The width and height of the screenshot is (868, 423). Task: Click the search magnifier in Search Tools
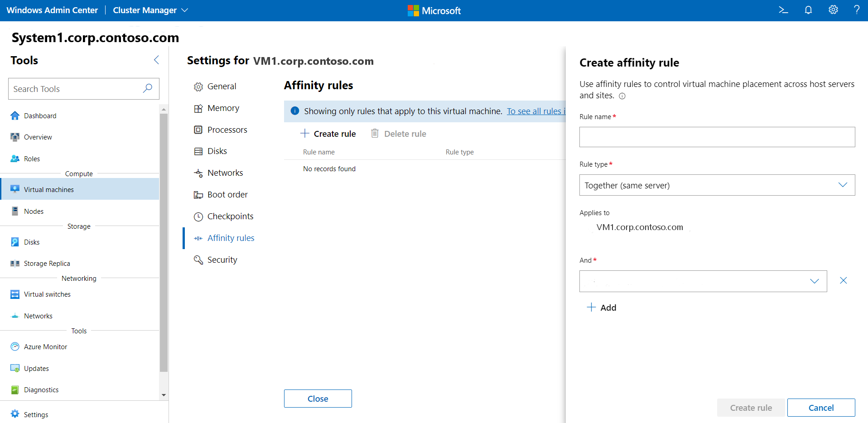point(148,89)
